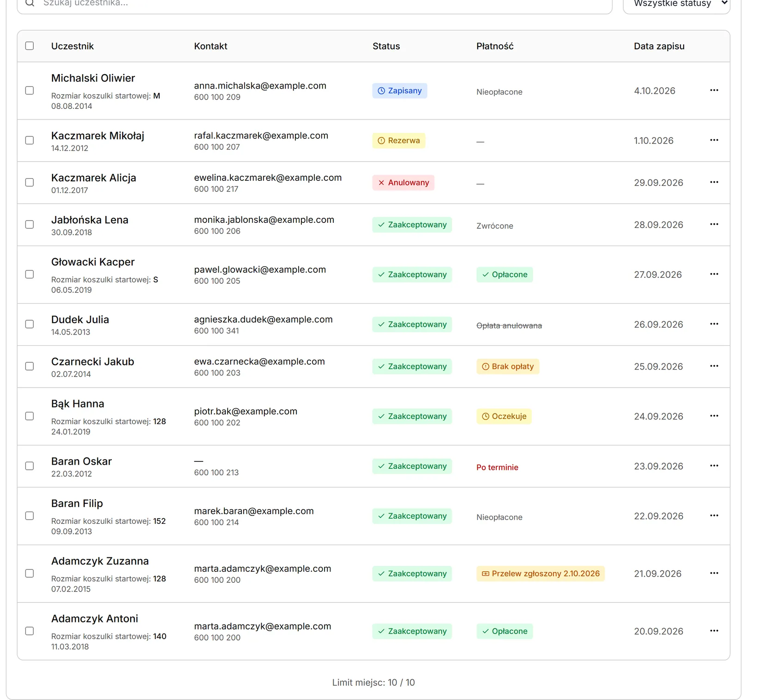Click the search magnifier icon
The height and width of the screenshot is (700, 757).
(30, 3)
